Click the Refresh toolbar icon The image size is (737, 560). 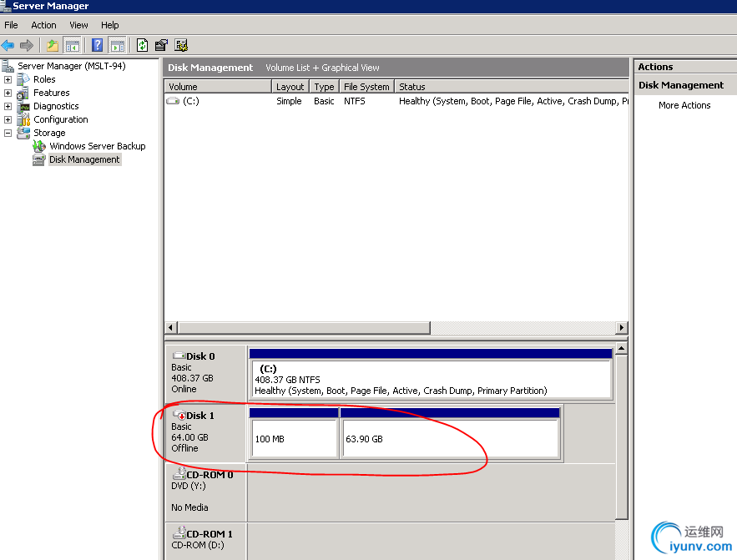(x=142, y=45)
